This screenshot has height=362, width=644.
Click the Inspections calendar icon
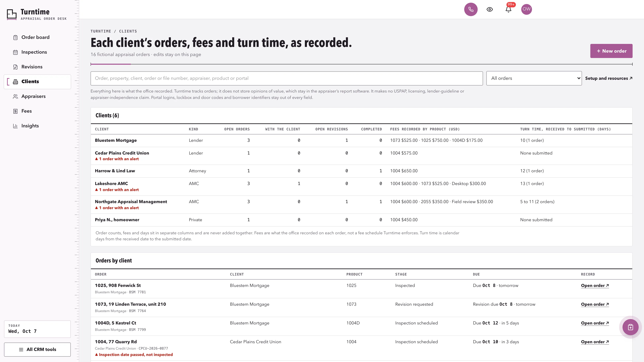click(15, 52)
